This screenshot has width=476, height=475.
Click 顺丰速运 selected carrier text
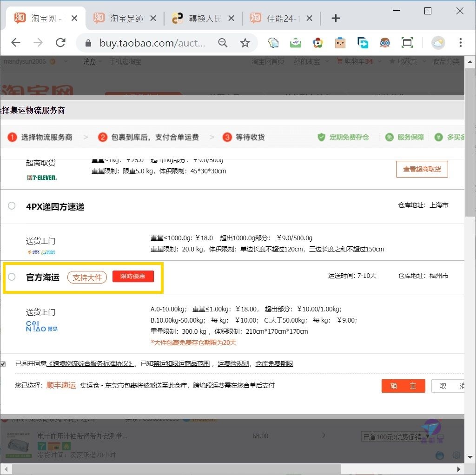point(61,385)
